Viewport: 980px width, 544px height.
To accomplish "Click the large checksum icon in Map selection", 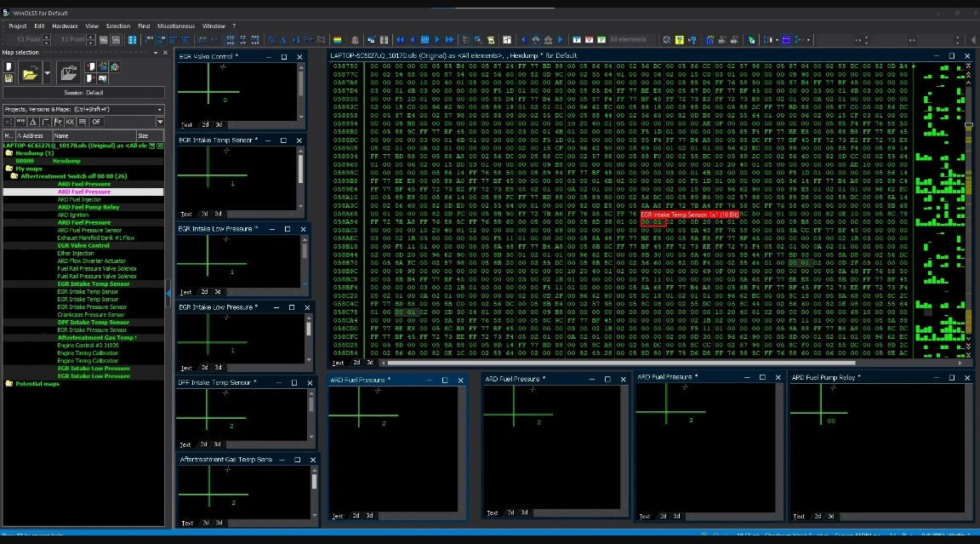I will coord(66,74).
